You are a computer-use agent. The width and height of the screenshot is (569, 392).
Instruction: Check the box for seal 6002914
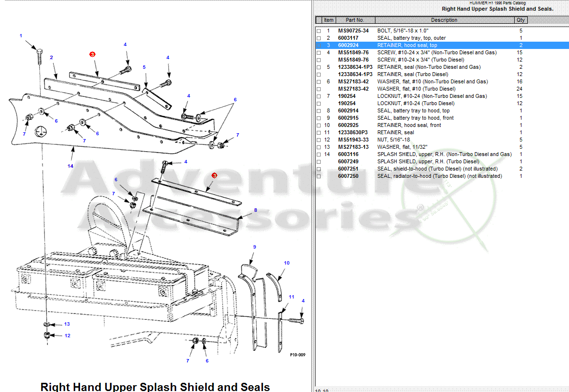[319, 111]
